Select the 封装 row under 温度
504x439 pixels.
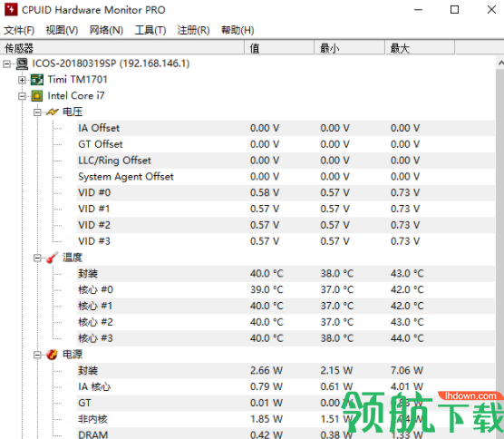click(x=286, y=274)
